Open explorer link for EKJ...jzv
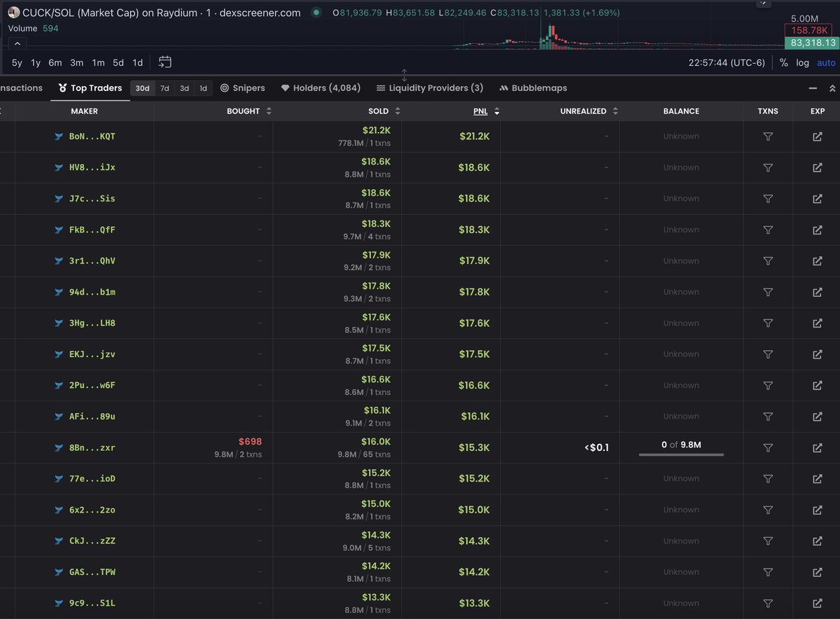The width and height of the screenshot is (840, 619). 817,354
